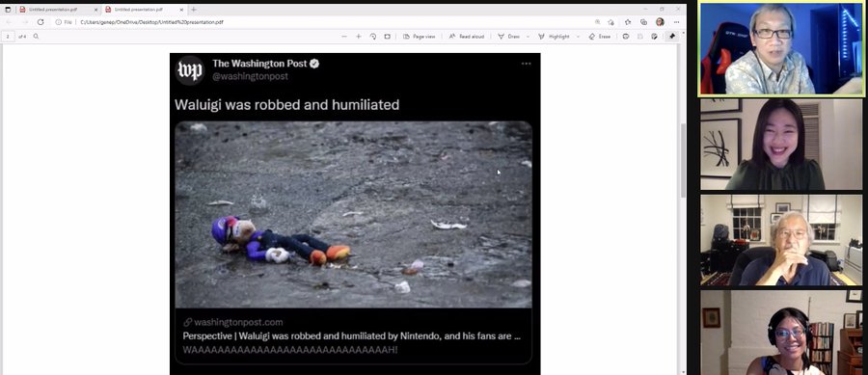Select video tile of laughing woman in green

[x=781, y=145]
